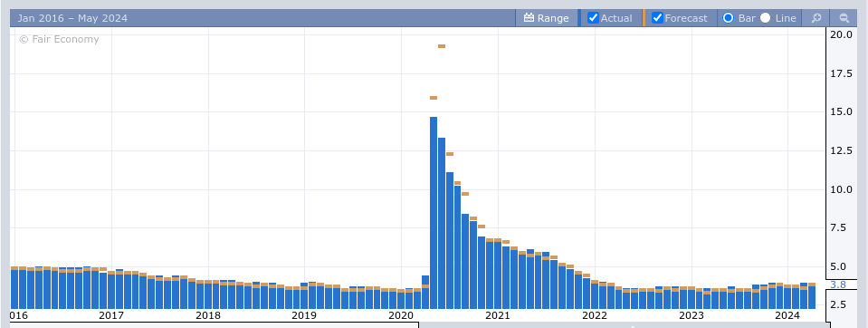Toggle the Forecast data checkbox

[x=657, y=18]
